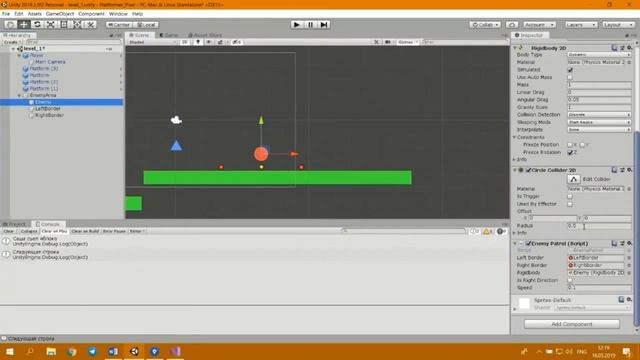Open Interpolate dropdown

click(599, 129)
